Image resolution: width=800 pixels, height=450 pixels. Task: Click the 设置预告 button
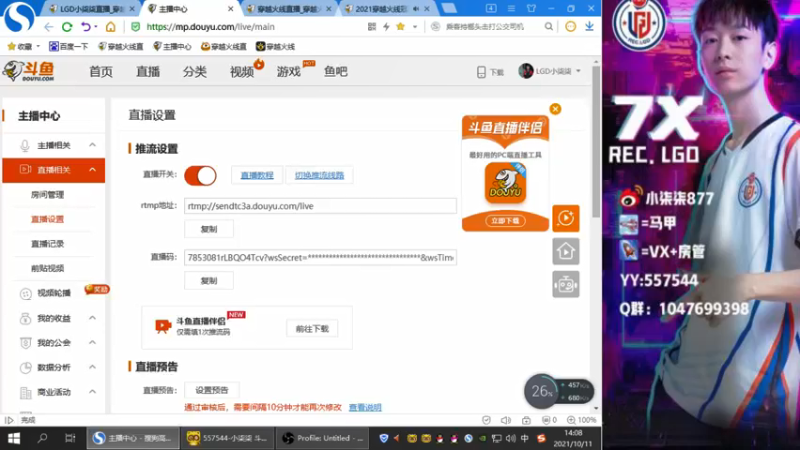pyautogui.click(x=212, y=390)
